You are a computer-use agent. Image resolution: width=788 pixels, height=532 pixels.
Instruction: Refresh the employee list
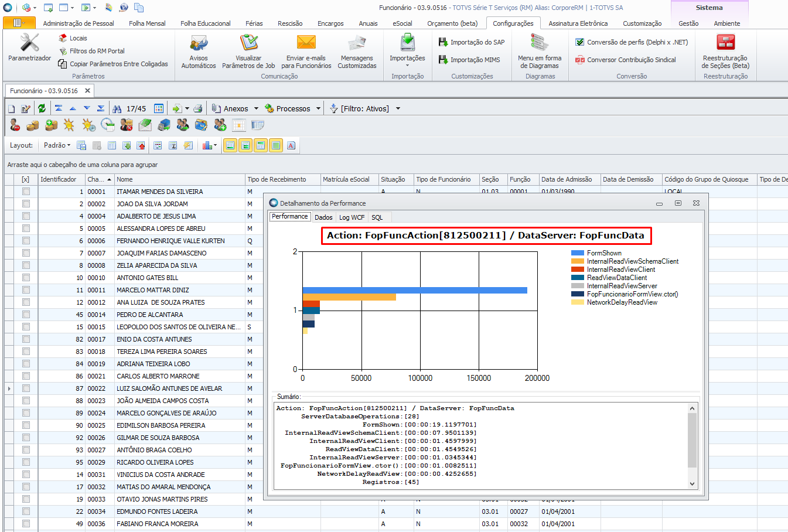tap(42, 108)
